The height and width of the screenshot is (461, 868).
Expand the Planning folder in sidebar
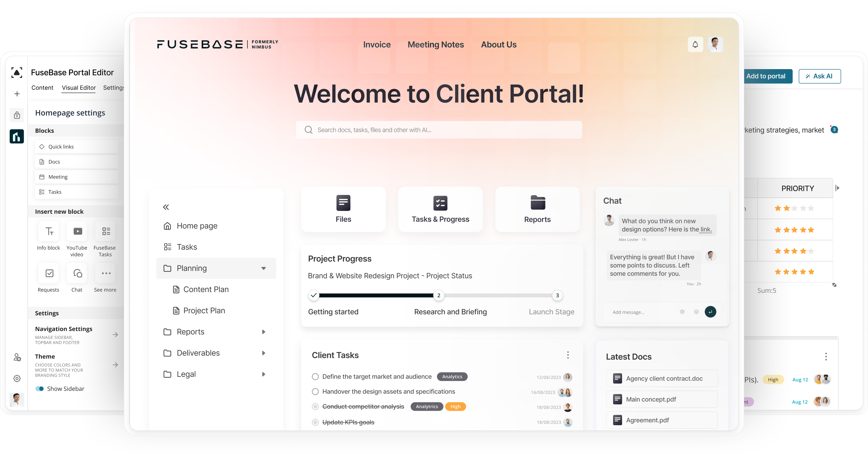pos(263,268)
